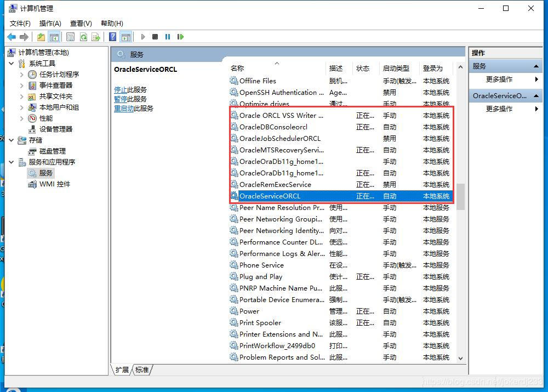Expand the 性能 node arrow
This screenshot has width=548, height=392.
click(22, 118)
